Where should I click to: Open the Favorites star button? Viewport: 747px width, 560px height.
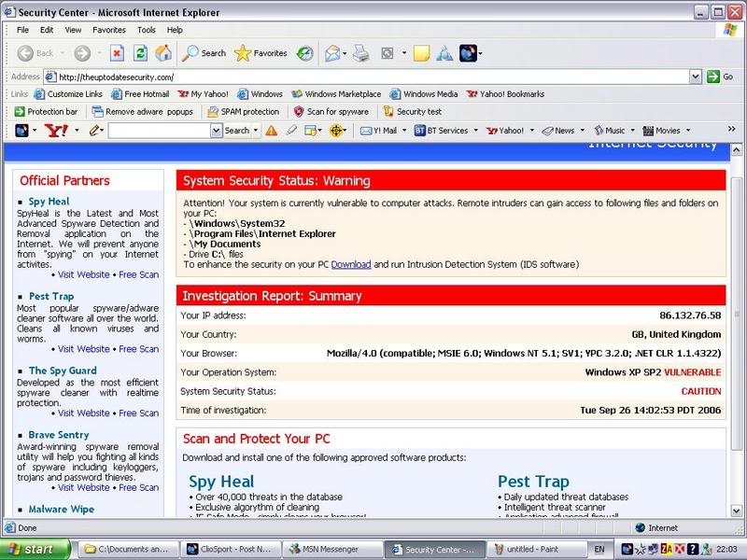tap(261, 53)
